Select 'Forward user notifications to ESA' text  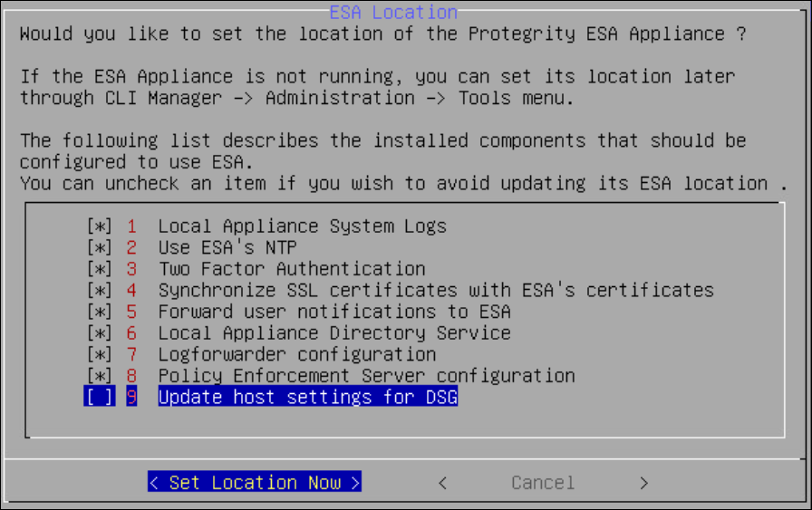(x=334, y=312)
